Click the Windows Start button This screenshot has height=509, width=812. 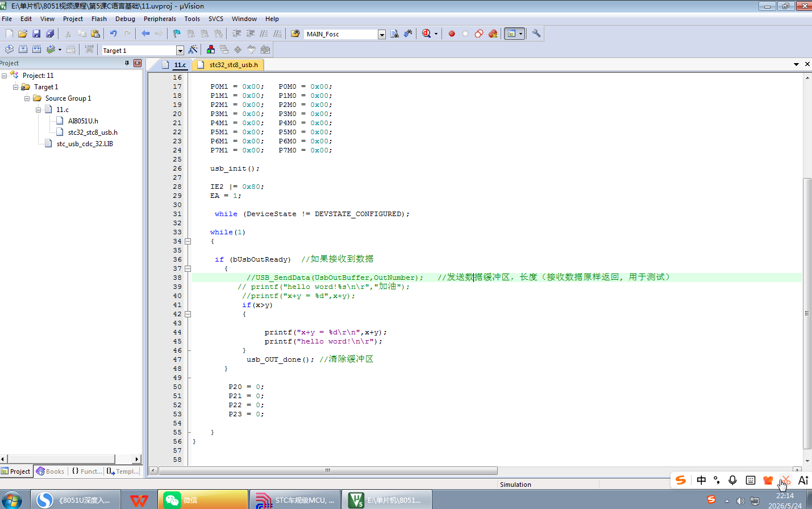point(11,500)
